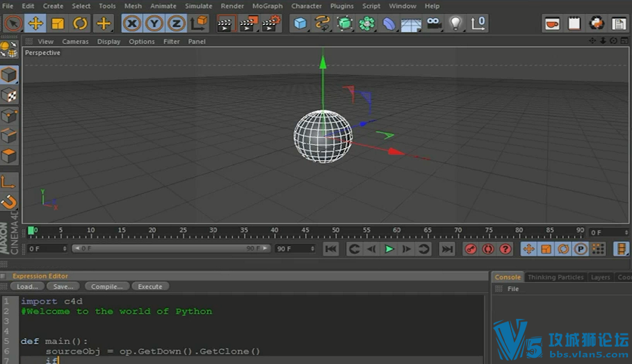Toggle the axis mode L-shaped icon
Image resolution: width=632 pixels, height=364 pixels.
point(9,181)
